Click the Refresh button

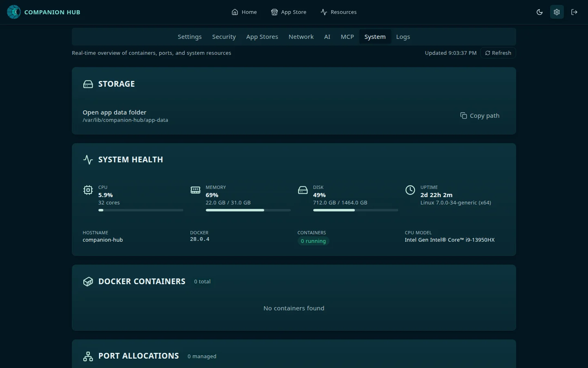[498, 53]
